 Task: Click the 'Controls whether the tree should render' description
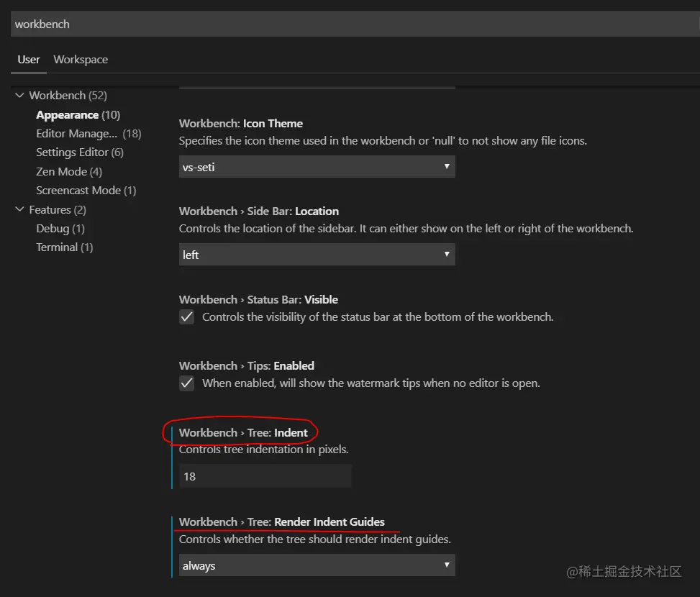click(x=314, y=539)
